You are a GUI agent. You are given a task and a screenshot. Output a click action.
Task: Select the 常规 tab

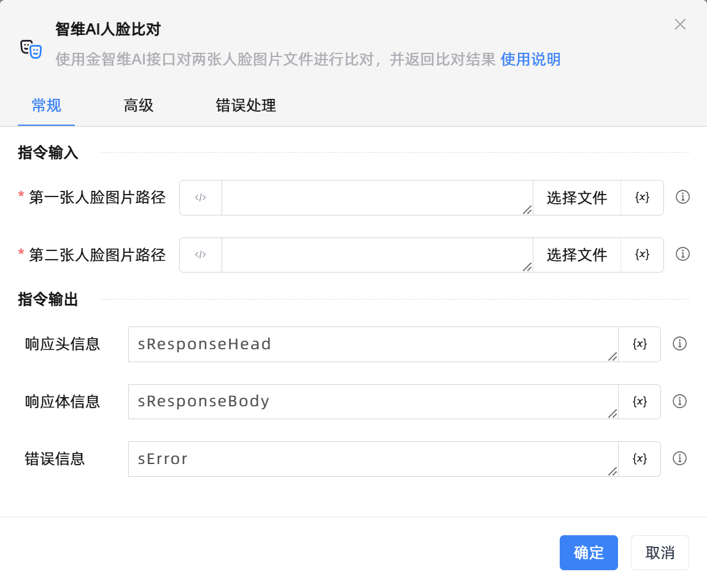coord(47,106)
